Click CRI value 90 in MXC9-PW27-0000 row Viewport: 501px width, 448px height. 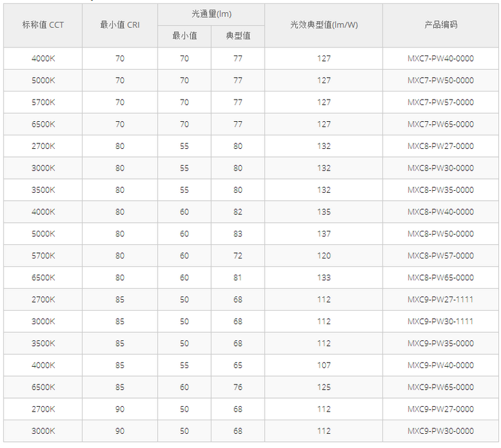click(x=120, y=409)
